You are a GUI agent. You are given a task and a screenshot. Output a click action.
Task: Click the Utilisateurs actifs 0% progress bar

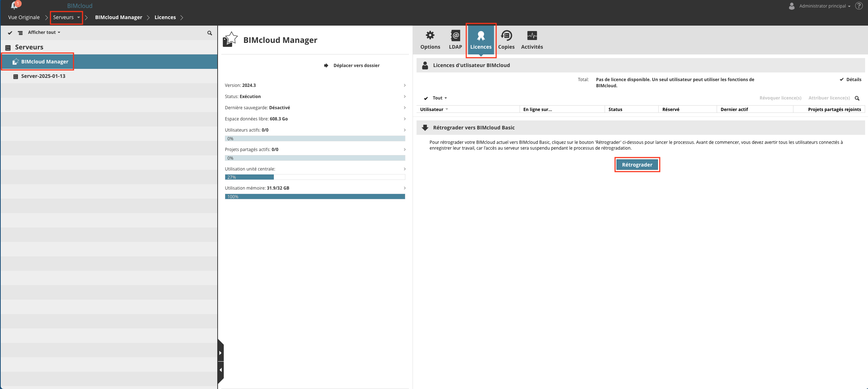click(x=315, y=139)
